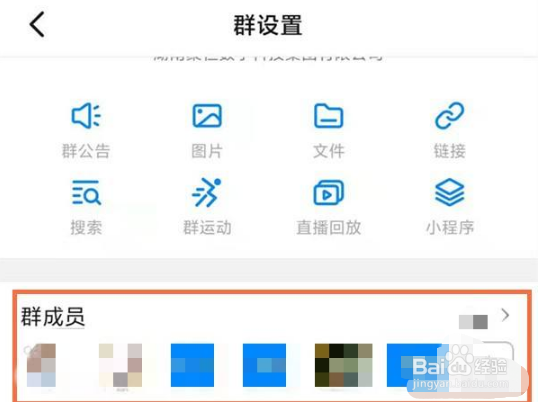Open the 图片 pictures icon
The width and height of the screenshot is (538, 402).
(x=207, y=116)
